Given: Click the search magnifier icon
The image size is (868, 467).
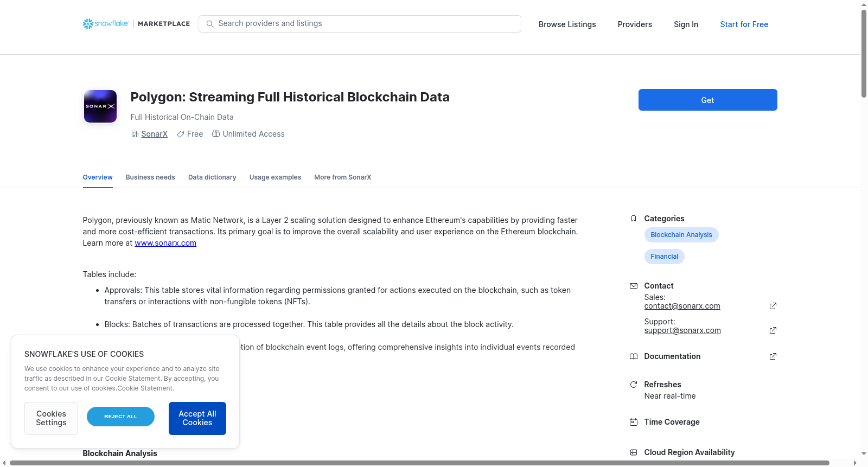Looking at the screenshot, I should click(210, 24).
